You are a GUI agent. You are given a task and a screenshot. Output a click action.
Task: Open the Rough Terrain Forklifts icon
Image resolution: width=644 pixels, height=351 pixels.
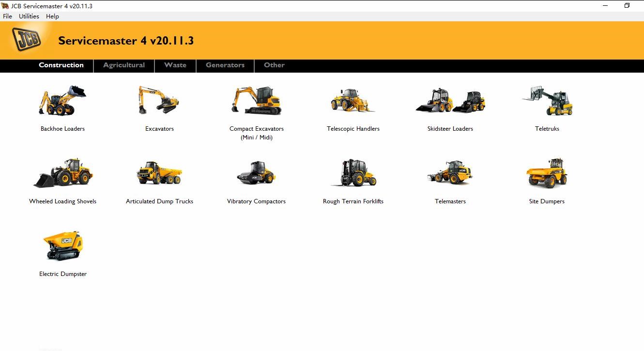tap(353, 173)
